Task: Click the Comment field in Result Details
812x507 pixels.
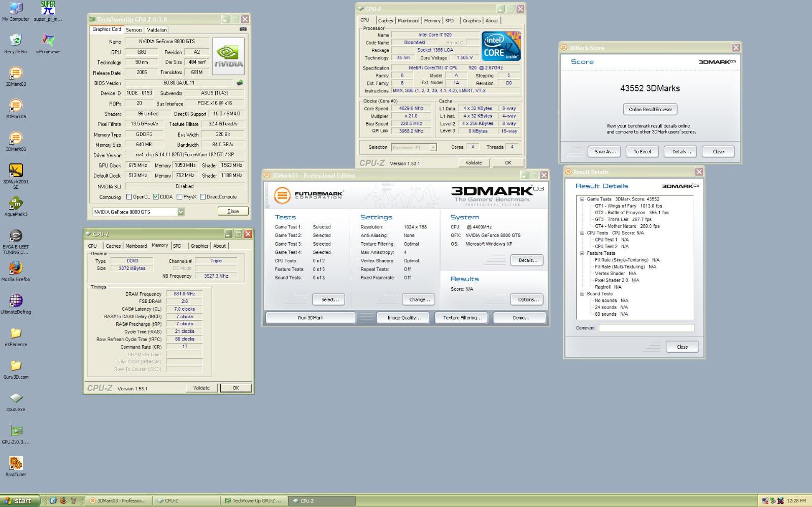Action: (x=646, y=328)
